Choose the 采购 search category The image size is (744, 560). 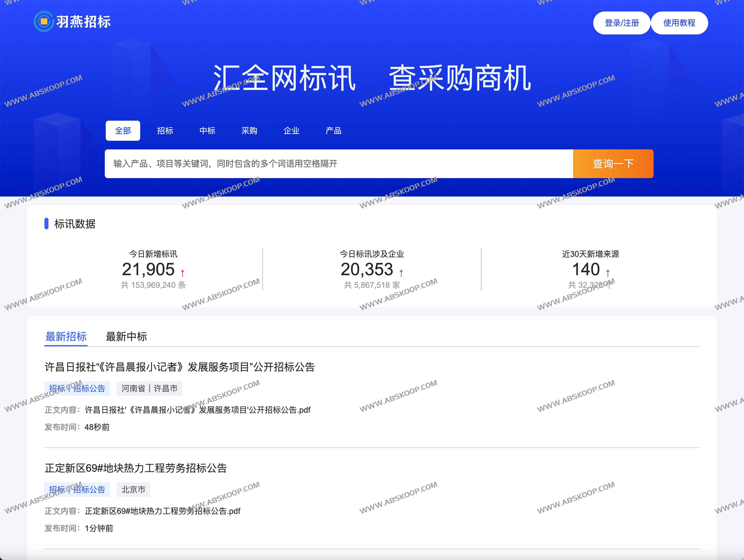click(249, 130)
